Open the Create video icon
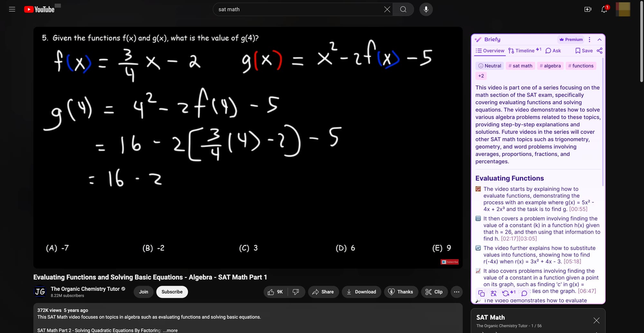 (588, 9)
